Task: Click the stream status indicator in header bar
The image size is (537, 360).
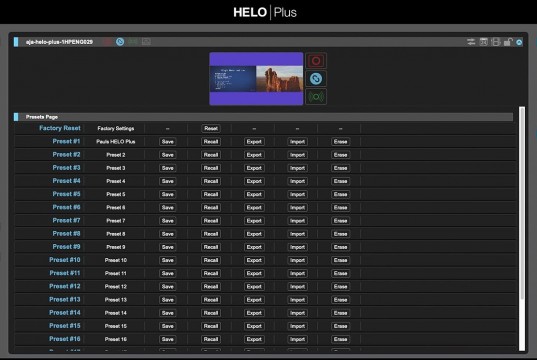Action: tap(133, 42)
